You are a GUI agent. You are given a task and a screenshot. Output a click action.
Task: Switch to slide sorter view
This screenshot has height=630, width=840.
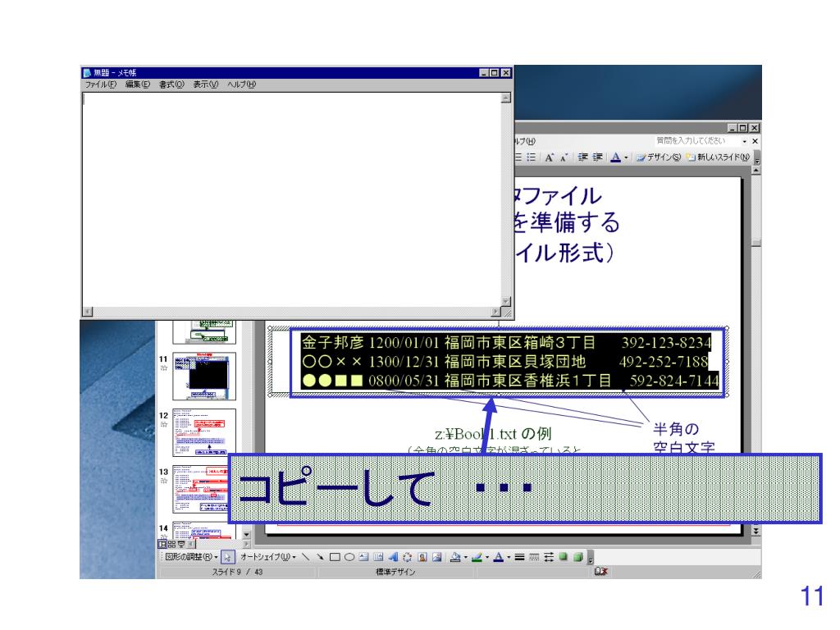tap(171, 545)
